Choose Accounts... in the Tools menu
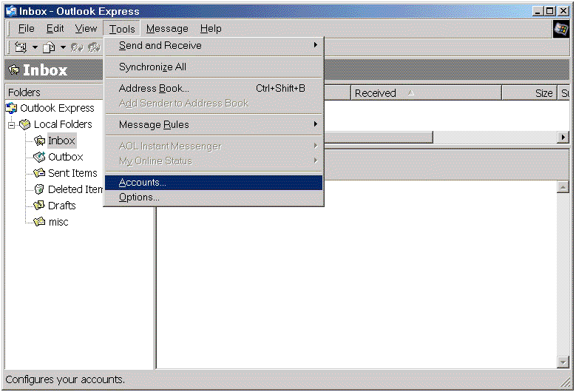Viewport: 576px width, 392px height. coord(214,183)
